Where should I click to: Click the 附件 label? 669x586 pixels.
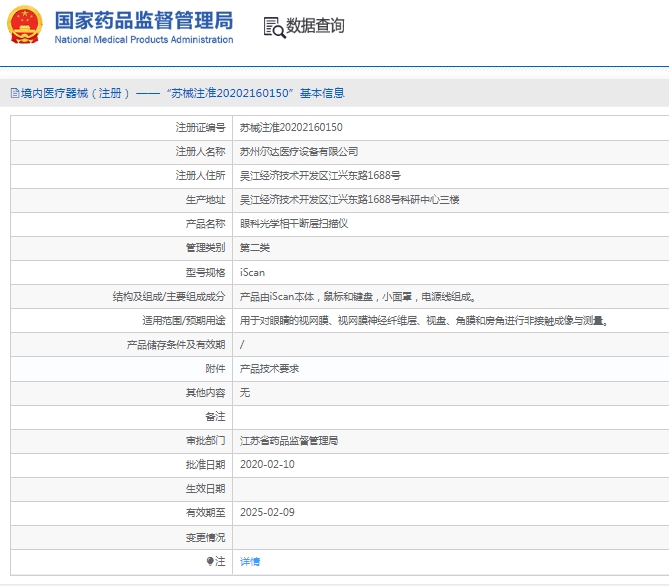tap(215, 368)
